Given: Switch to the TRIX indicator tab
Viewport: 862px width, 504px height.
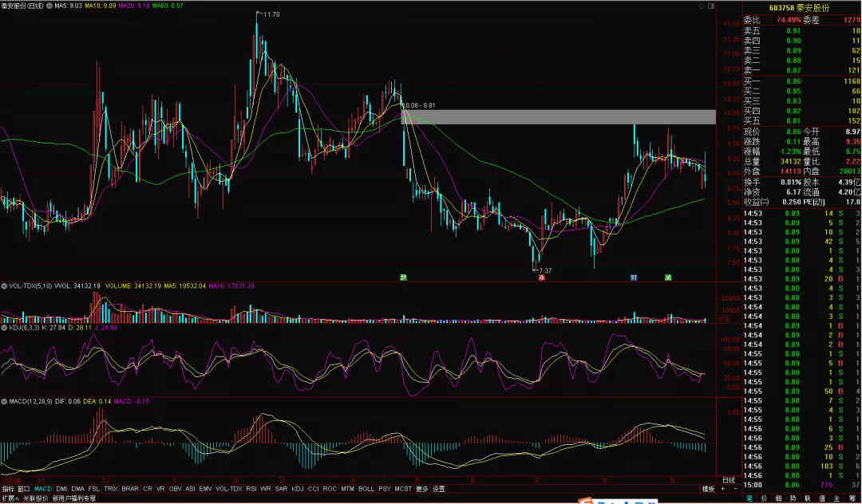Looking at the screenshot, I should [111, 489].
